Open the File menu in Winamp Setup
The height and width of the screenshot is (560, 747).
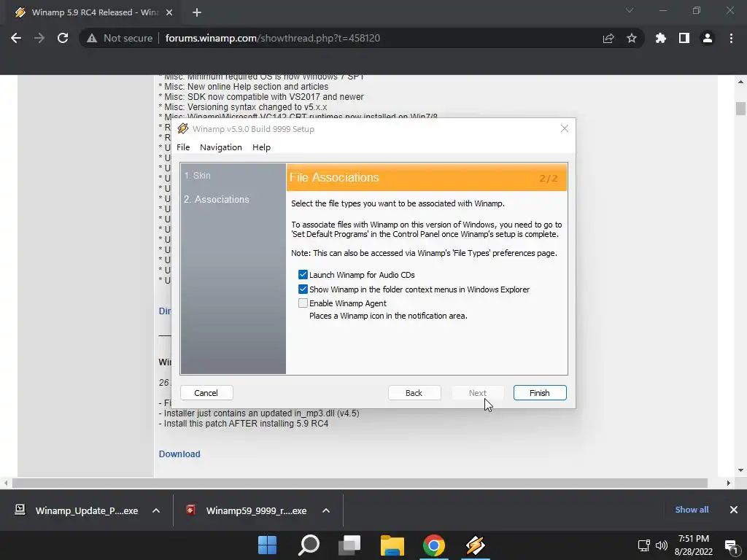(x=183, y=147)
